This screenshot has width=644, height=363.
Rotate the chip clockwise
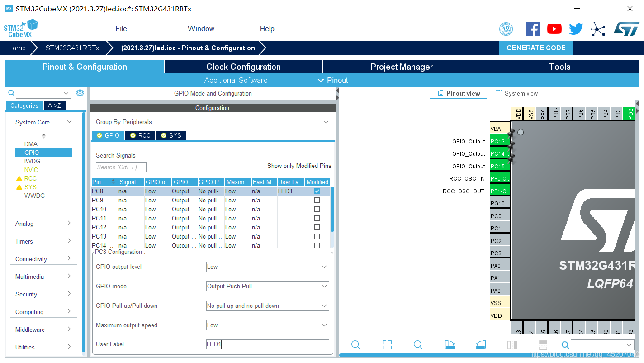click(x=450, y=345)
